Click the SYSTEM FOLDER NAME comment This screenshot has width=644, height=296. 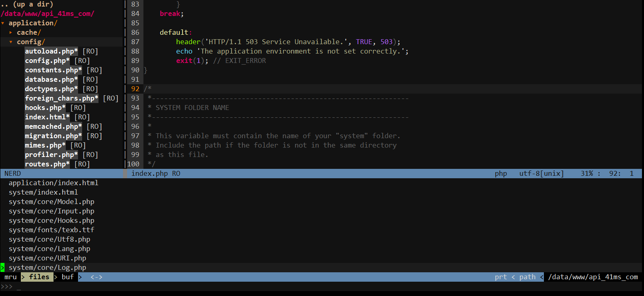192,108
